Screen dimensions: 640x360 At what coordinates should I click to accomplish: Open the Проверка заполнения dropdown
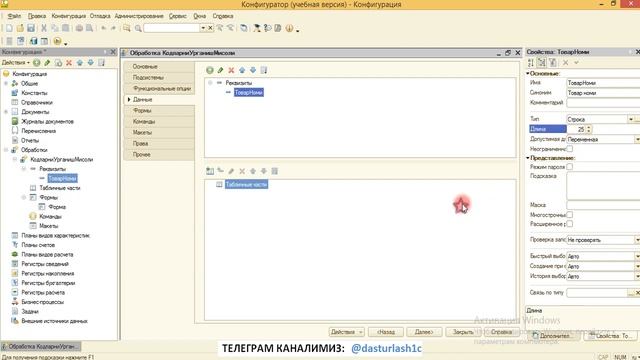(637, 240)
